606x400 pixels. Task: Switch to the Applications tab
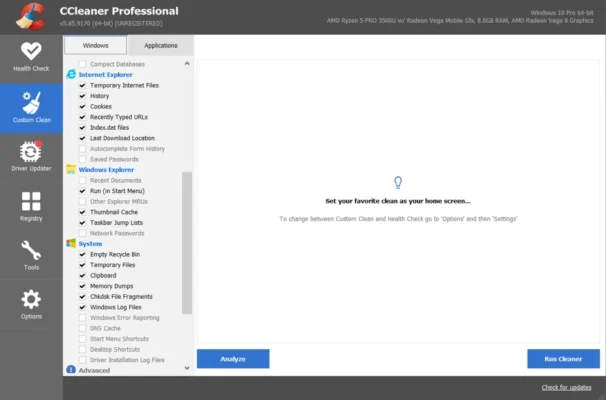click(x=160, y=45)
